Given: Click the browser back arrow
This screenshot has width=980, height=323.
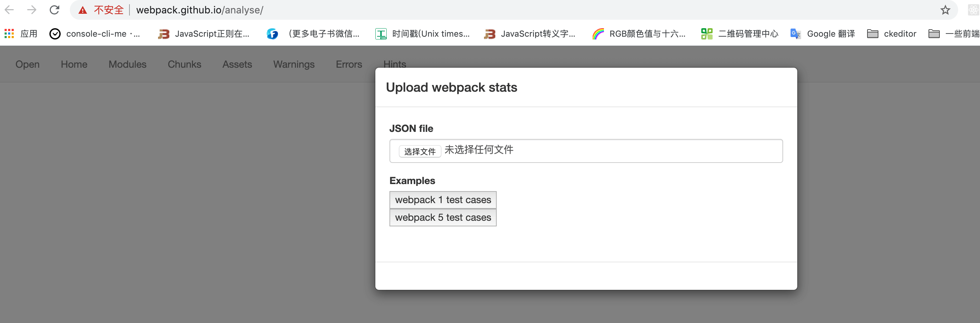Looking at the screenshot, I should click(10, 10).
